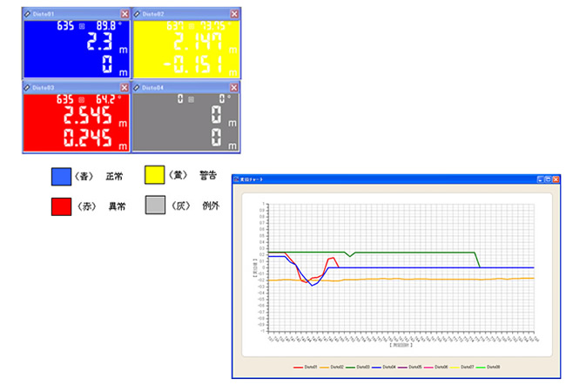Select Disto02 orange series in chart legend
Viewport: 566px width, 392px height.
coord(332,367)
